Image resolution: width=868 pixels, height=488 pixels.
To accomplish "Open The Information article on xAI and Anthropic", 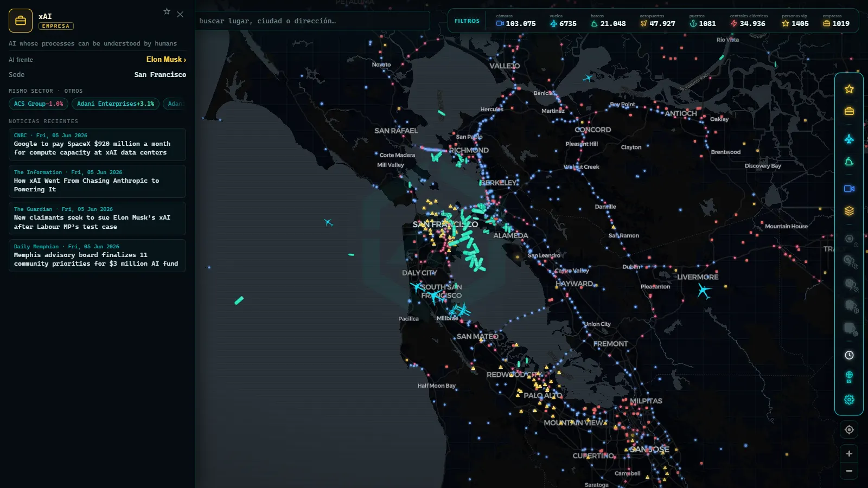I will 97,181.
